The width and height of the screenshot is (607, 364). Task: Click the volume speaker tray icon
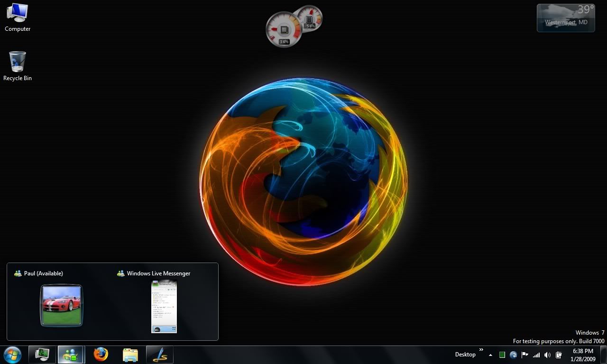(x=547, y=355)
